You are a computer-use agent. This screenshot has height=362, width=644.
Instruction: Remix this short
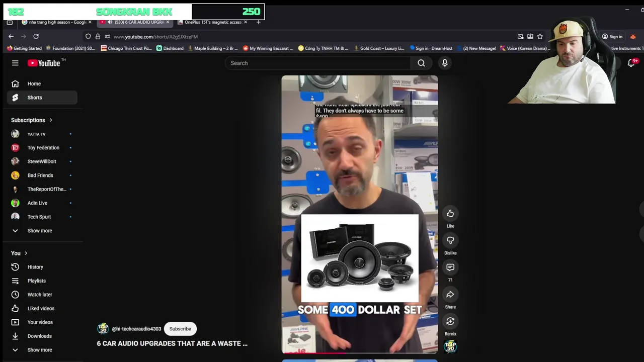tap(450, 322)
